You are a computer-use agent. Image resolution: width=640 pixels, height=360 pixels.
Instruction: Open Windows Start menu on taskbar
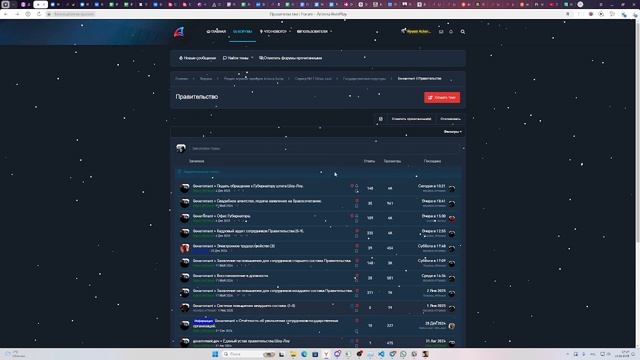(x=215, y=354)
